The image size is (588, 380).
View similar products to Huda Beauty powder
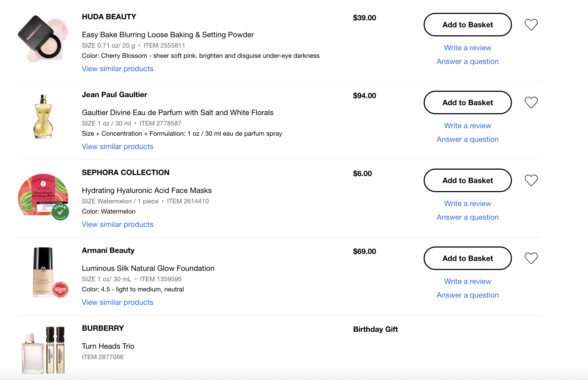point(118,69)
